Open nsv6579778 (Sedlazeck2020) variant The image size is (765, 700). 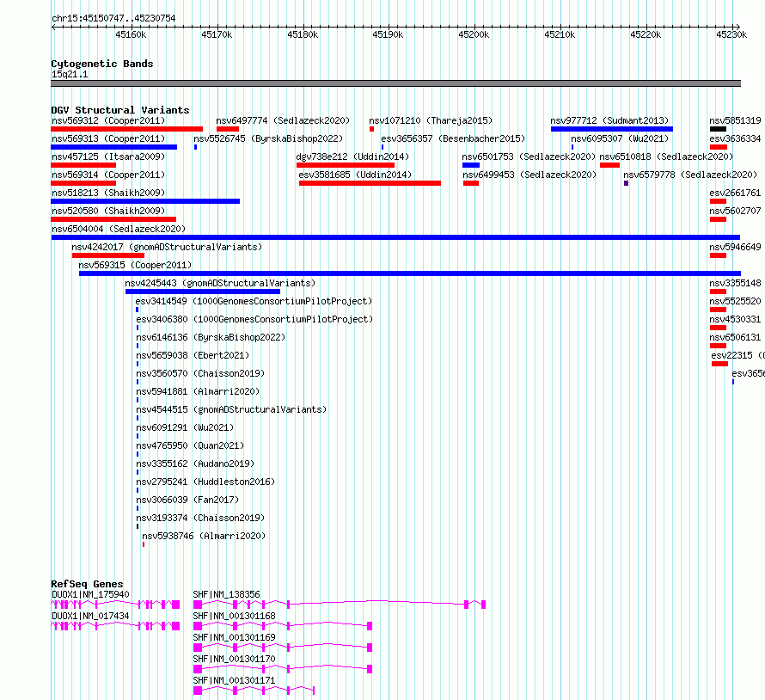click(690, 175)
